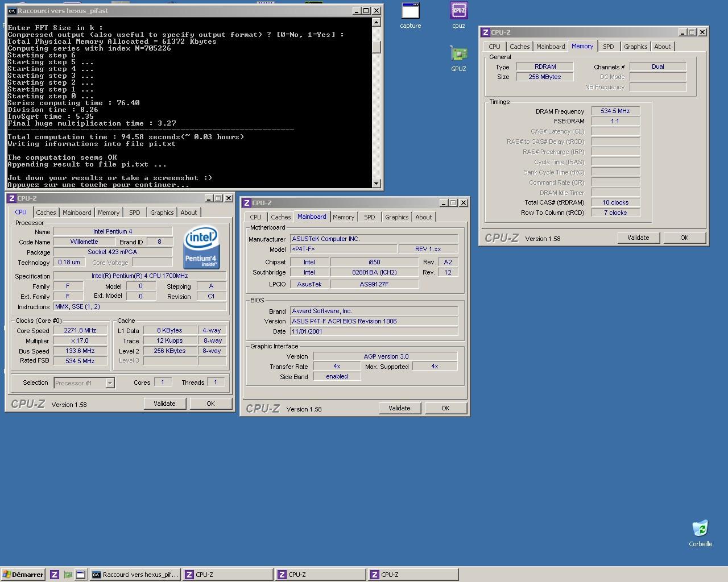Select the Caches tab in the CPU window
728x582 pixels.
[46, 213]
